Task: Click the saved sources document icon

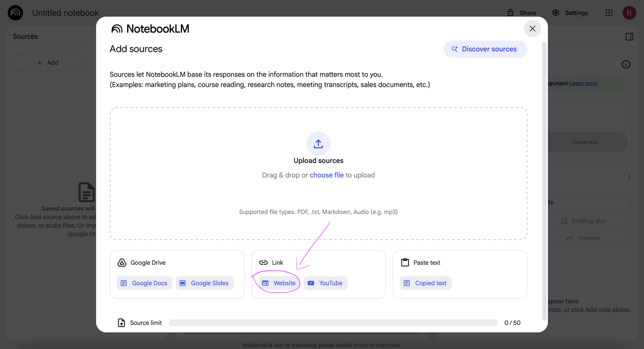Action: [x=87, y=192]
